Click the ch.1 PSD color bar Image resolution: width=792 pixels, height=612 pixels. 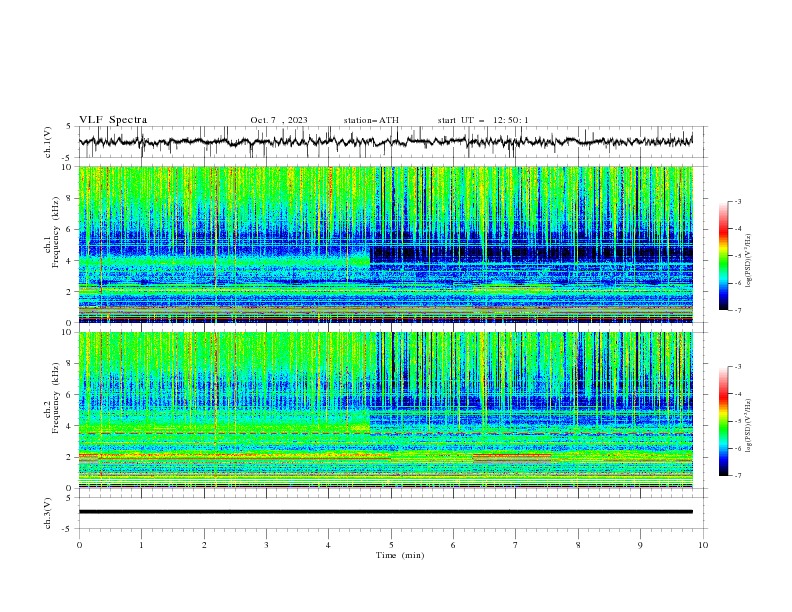(723, 256)
